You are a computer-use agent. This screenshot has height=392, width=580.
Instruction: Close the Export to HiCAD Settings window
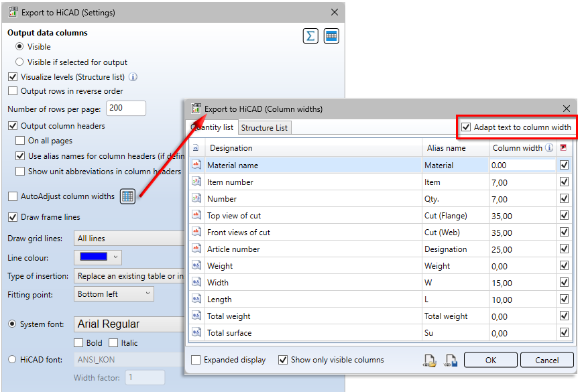[x=335, y=12]
